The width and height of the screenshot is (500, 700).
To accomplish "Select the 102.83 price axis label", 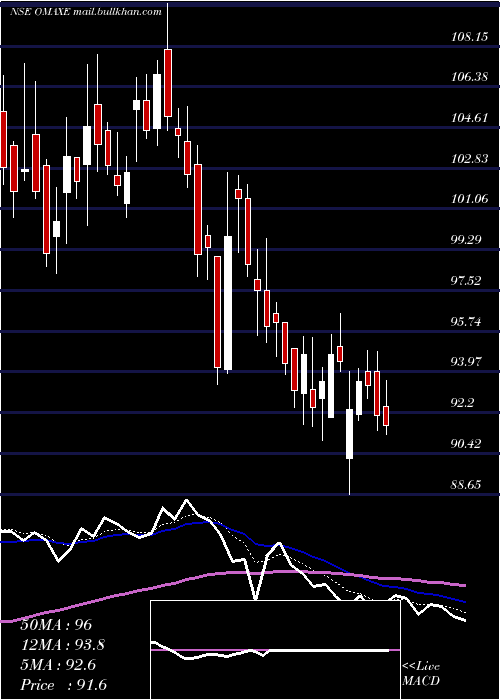I will pos(469,159).
